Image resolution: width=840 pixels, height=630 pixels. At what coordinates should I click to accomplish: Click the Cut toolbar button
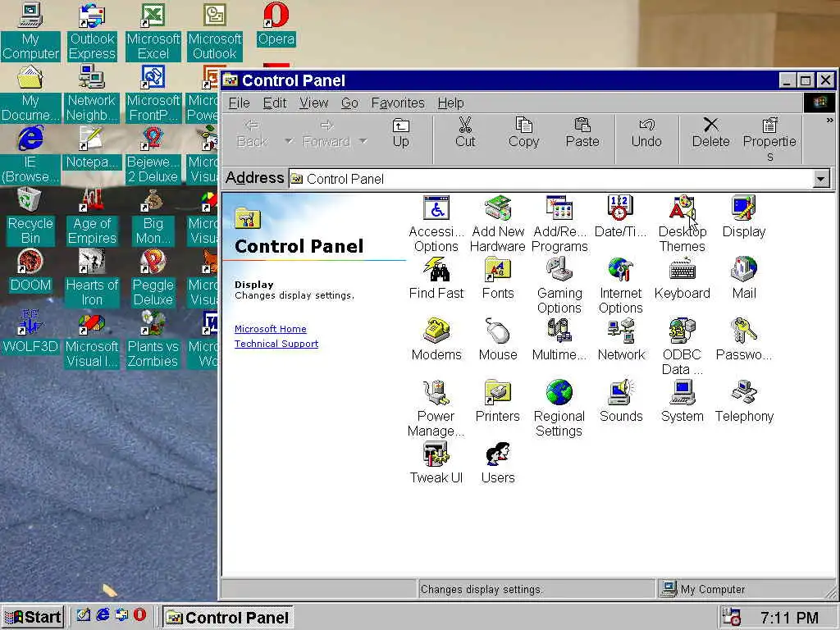(x=465, y=134)
